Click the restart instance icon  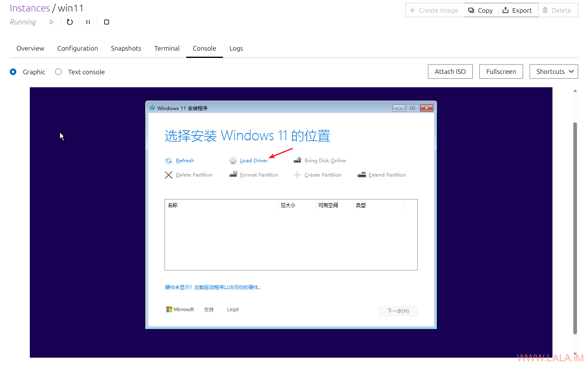(70, 22)
